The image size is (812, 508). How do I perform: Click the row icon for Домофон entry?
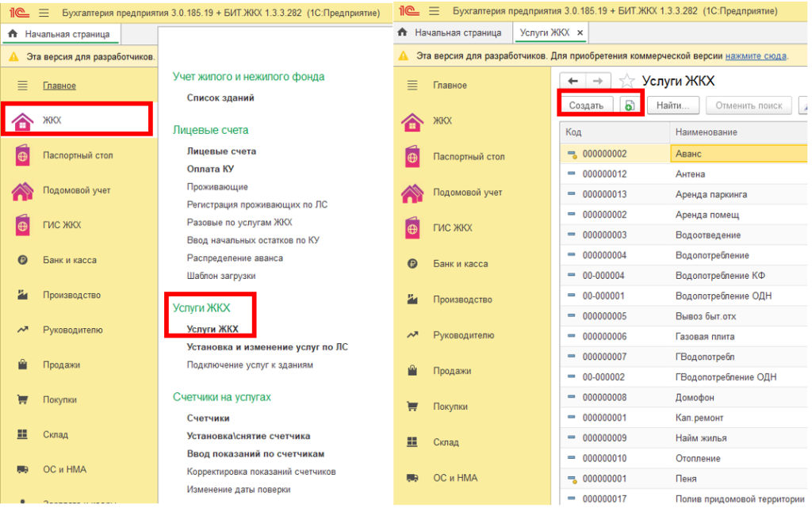[571, 398]
